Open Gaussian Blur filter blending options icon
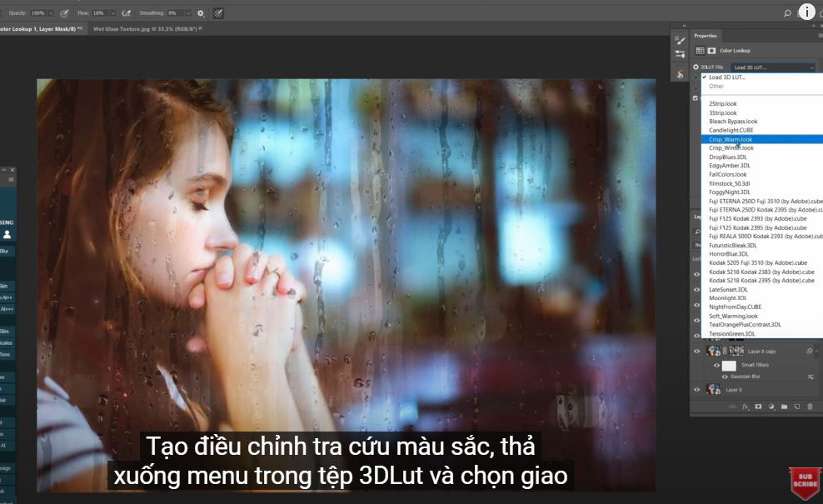823x504 pixels. coord(811,377)
